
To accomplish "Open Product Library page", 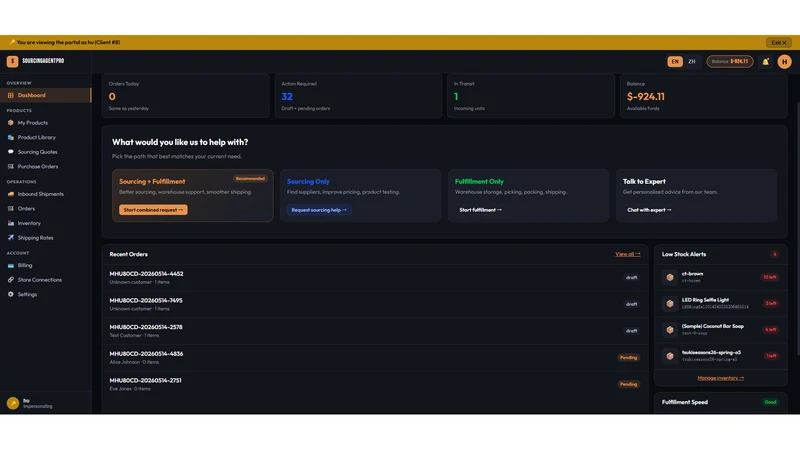I will (x=45, y=137).
